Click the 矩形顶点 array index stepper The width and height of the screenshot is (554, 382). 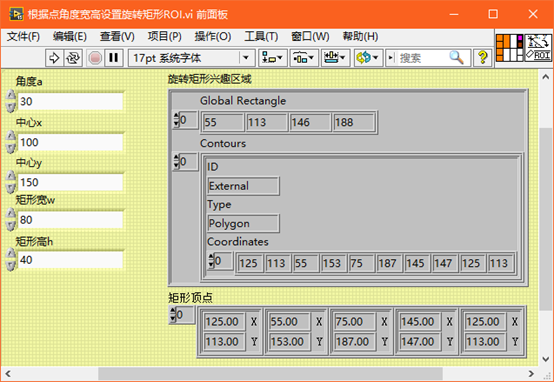pyautogui.click(x=173, y=315)
